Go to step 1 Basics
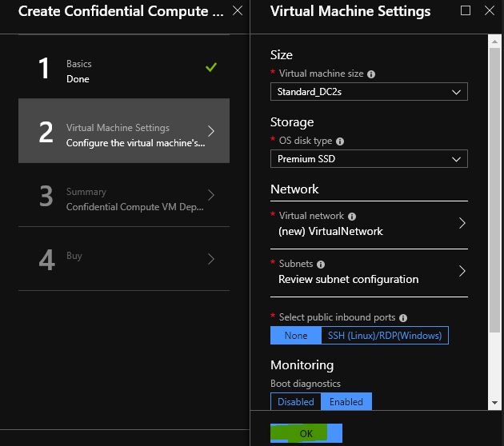This screenshot has width=504, height=446. [124, 67]
